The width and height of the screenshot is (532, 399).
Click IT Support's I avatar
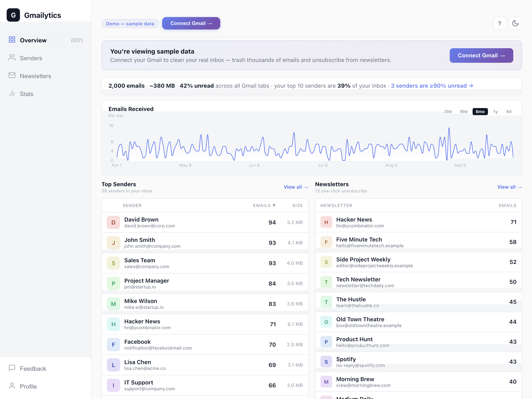[113, 385]
